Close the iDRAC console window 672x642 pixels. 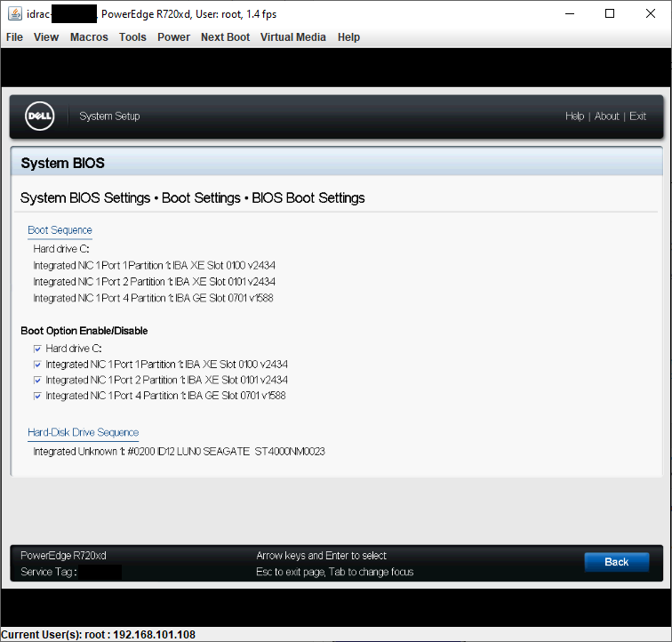click(650, 13)
